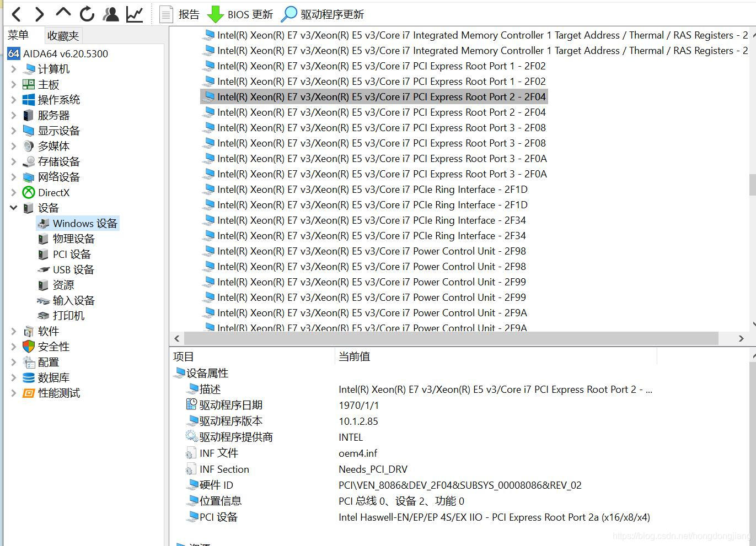Viewport: 756px width, 546px height.
Task: Select the 数据库 database icon
Action: [29, 377]
